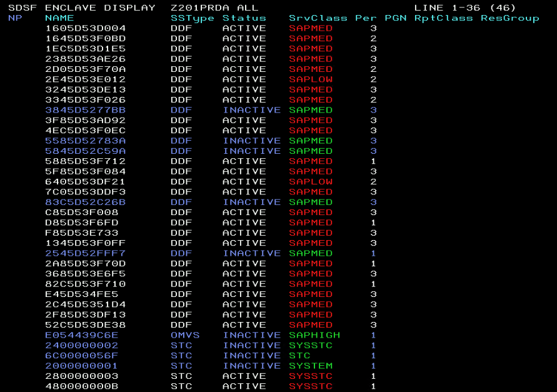557x392 pixels.
Task: Select enclave 3345D53F026
Action: [86, 100]
